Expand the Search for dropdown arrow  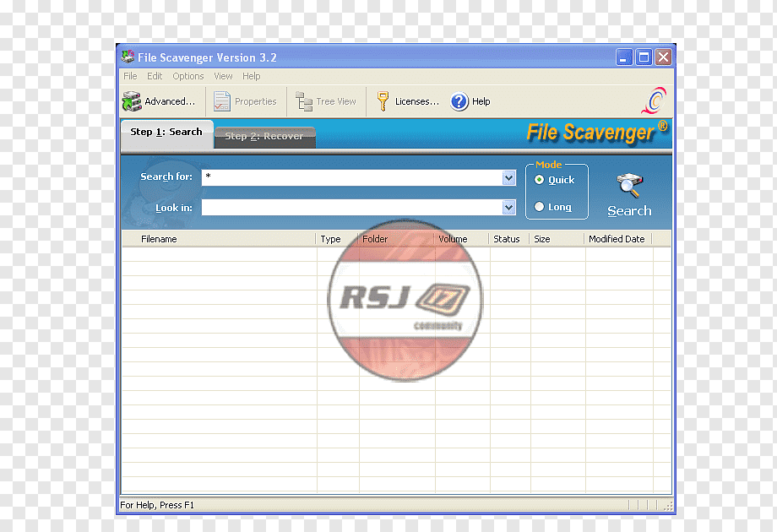pos(508,178)
